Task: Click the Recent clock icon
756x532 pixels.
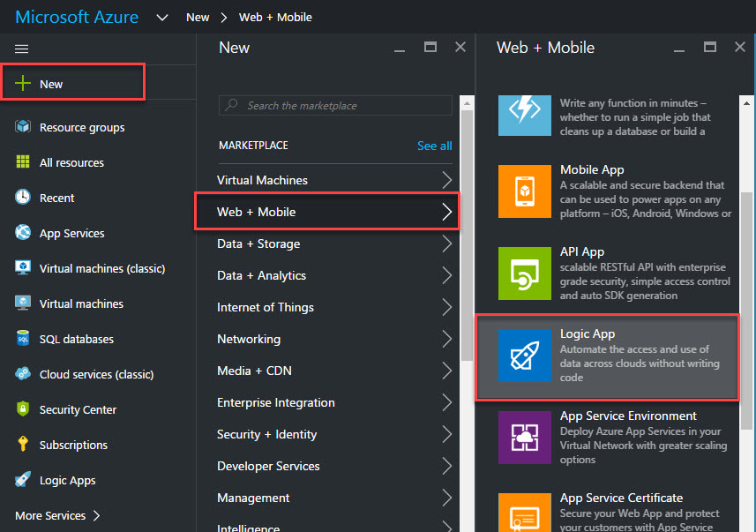Action: tap(23, 198)
